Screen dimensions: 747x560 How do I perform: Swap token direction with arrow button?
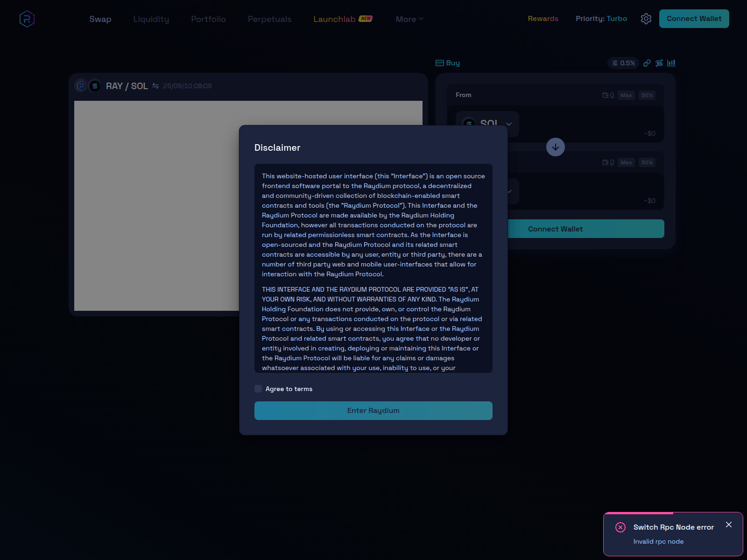click(x=556, y=147)
